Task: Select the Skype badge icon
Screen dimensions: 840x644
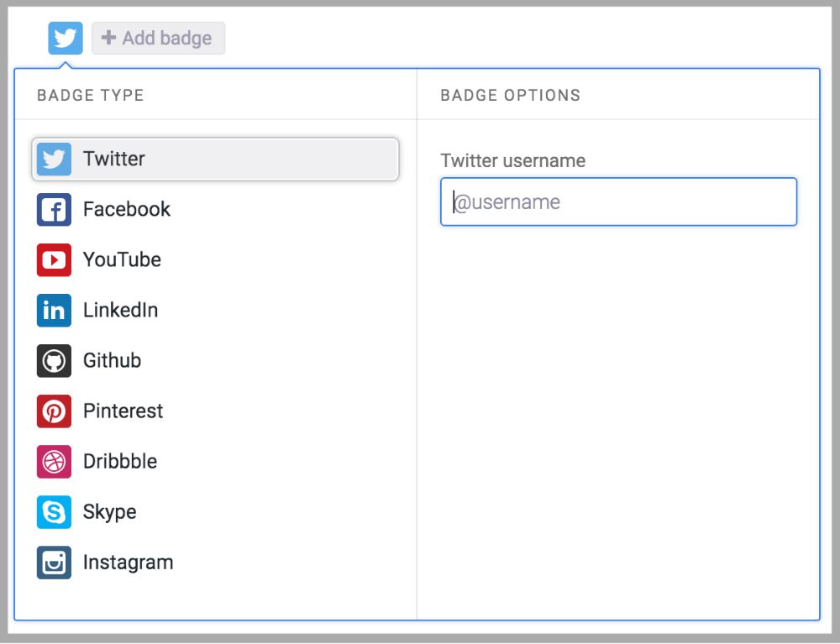Action: (54, 512)
